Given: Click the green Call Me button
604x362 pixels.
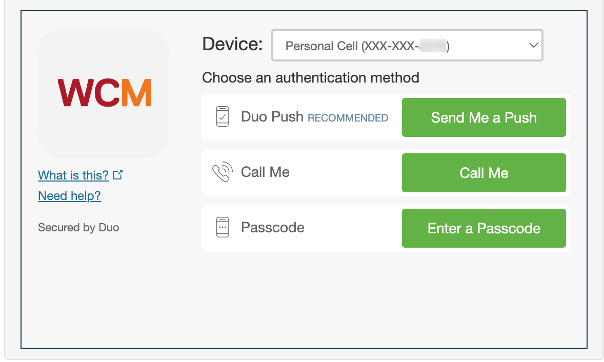Looking at the screenshot, I should pos(484,173).
